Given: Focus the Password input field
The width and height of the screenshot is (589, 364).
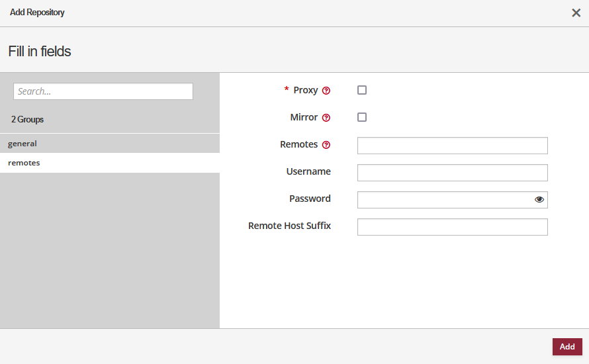Looking at the screenshot, I should pos(452,199).
